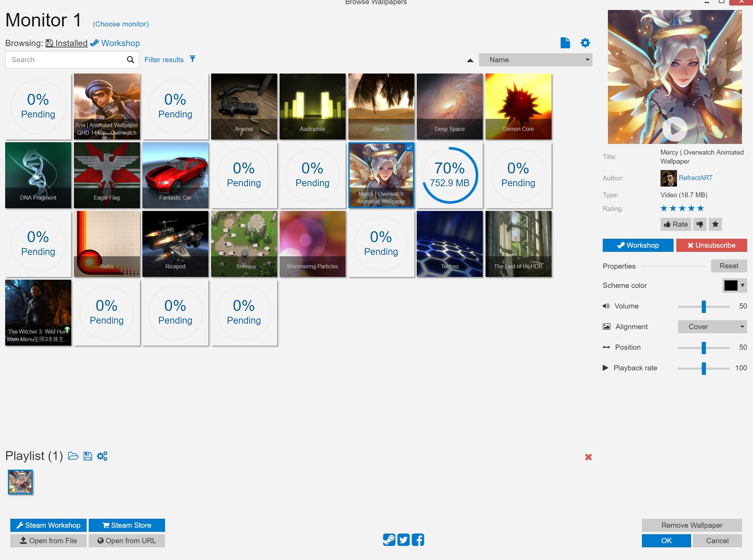Click the Unsubscribe button
The image size is (753, 560).
pyautogui.click(x=711, y=245)
